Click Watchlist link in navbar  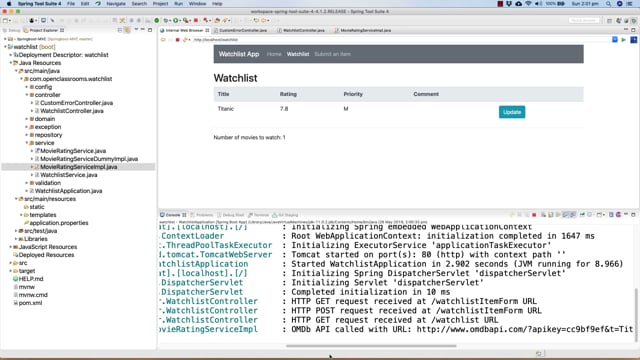click(x=298, y=54)
